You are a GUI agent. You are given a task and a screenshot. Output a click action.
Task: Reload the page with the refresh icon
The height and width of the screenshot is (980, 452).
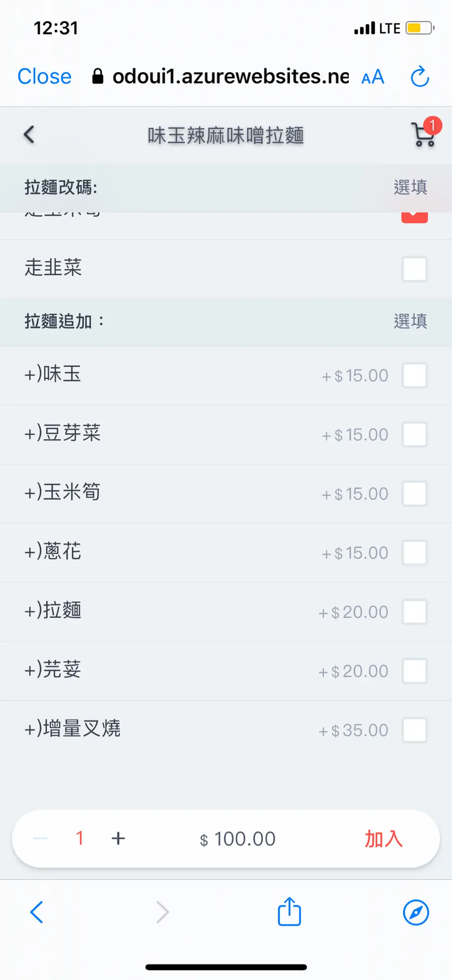tap(420, 76)
